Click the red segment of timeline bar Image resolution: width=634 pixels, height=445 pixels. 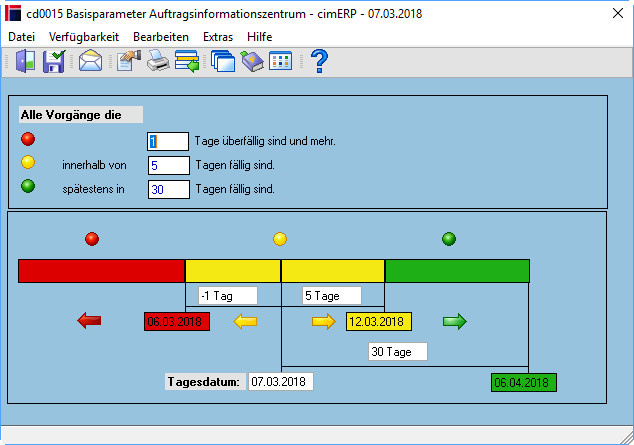tap(101, 271)
